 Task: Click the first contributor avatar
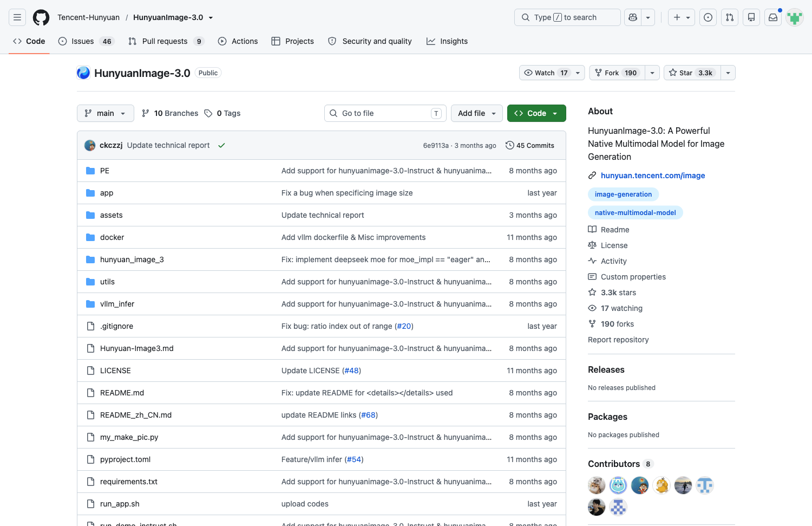pyautogui.click(x=597, y=485)
